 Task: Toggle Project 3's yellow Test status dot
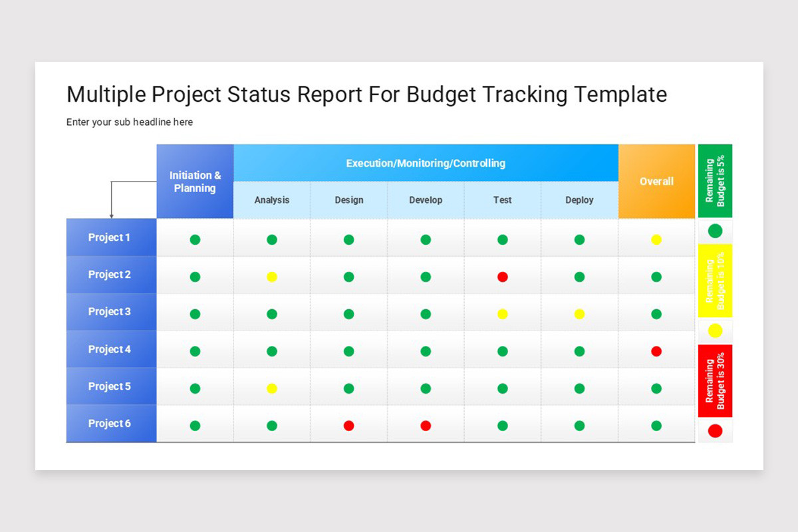click(502, 312)
